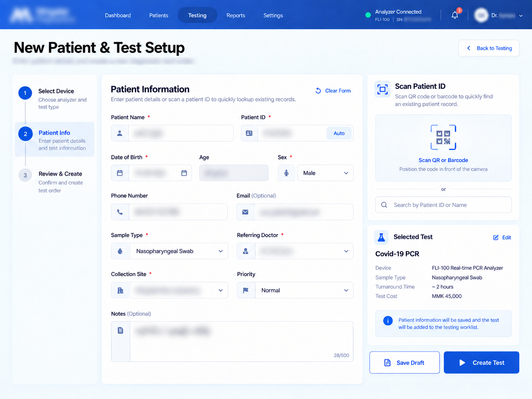Image resolution: width=532 pixels, height=399 pixels.
Task: Open the calendar picker inside Date of Birth
Action: [x=184, y=173]
